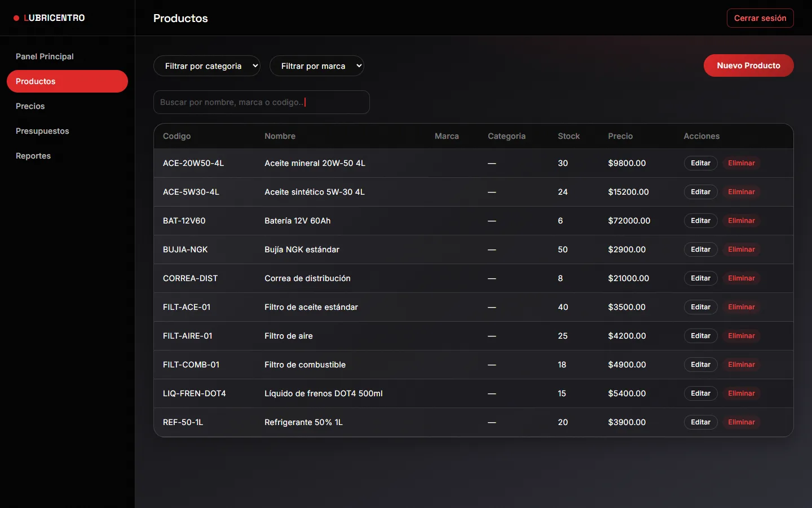The image size is (812, 508).
Task: Edit Refrigerante 50% 1L
Action: 700,422
